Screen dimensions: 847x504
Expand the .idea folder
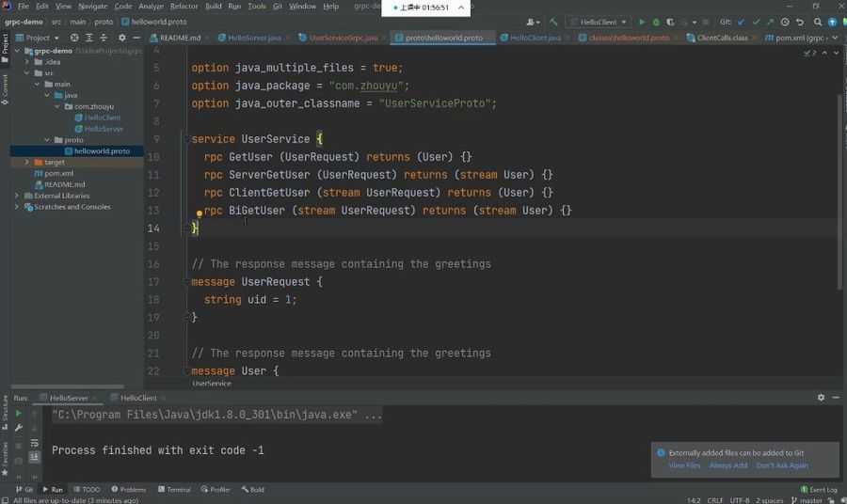click(27, 61)
